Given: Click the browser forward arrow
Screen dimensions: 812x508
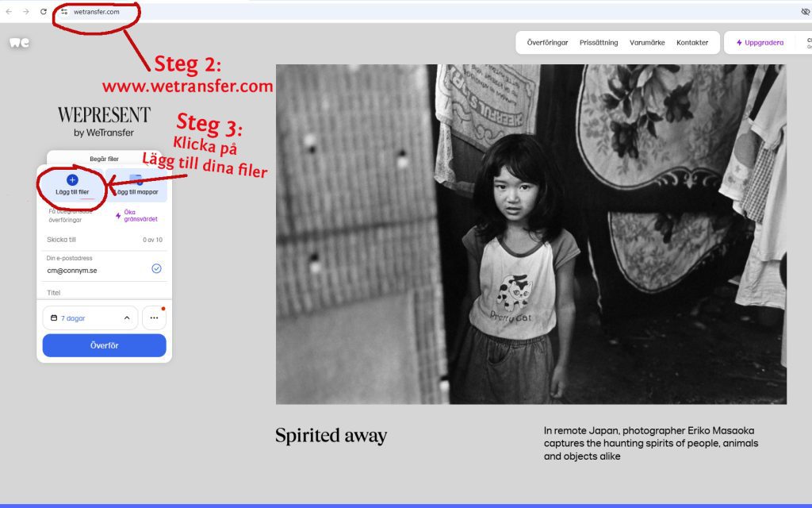Looking at the screenshot, I should pos(26,12).
